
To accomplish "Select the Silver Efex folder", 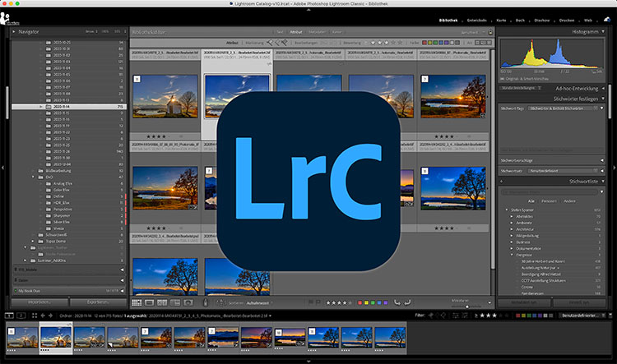I will click(61, 222).
